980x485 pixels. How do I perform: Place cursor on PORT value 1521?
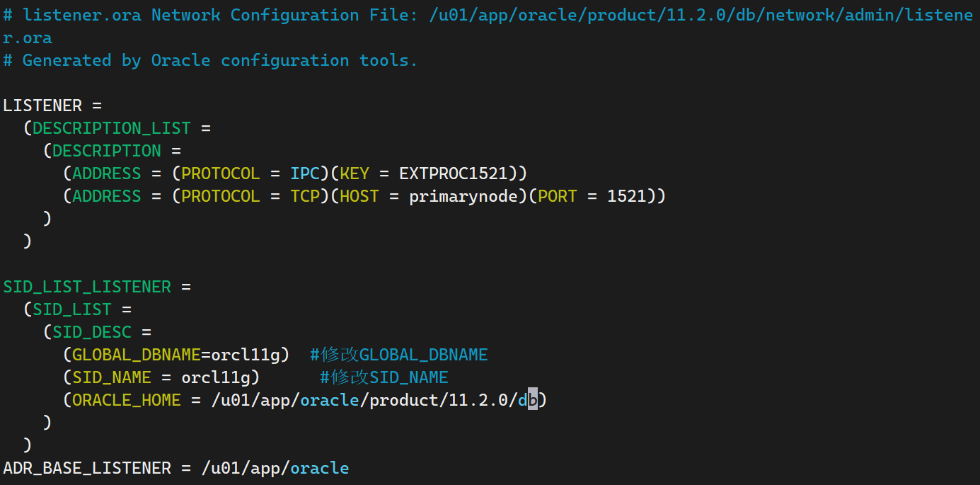627,196
